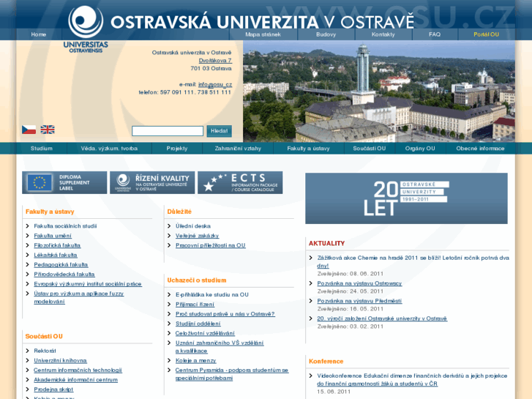Open 20. výročí založení univerzity news
The image size is (532, 399).
click(x=382, y=318)
